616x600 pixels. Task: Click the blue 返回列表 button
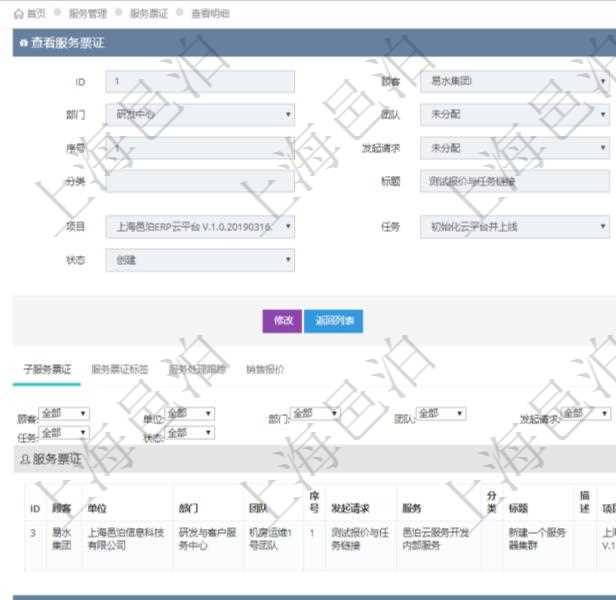tap(334, 321)
